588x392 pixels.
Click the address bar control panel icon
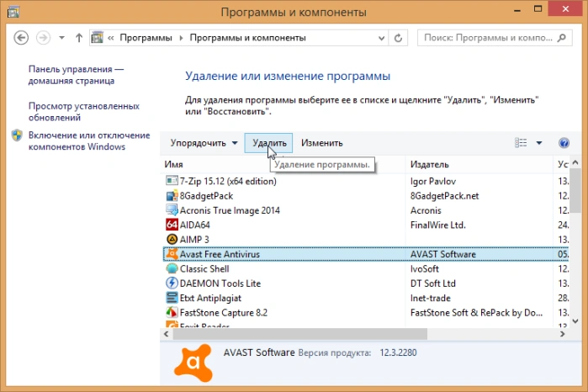[x=97, y=38]
